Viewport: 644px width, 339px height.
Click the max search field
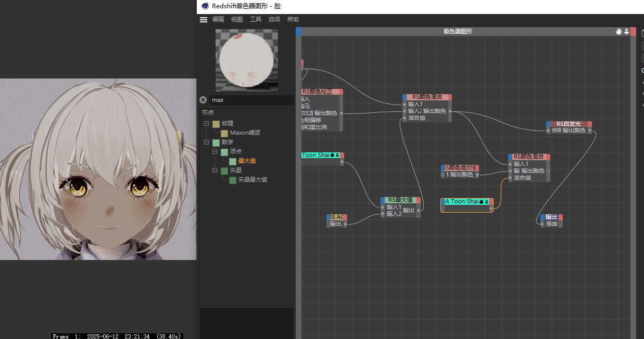[251, 100]
